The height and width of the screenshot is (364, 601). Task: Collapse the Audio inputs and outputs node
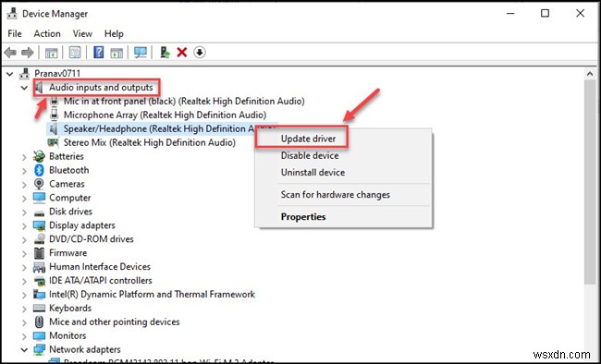pyautogui.click(x=24, y=88)
